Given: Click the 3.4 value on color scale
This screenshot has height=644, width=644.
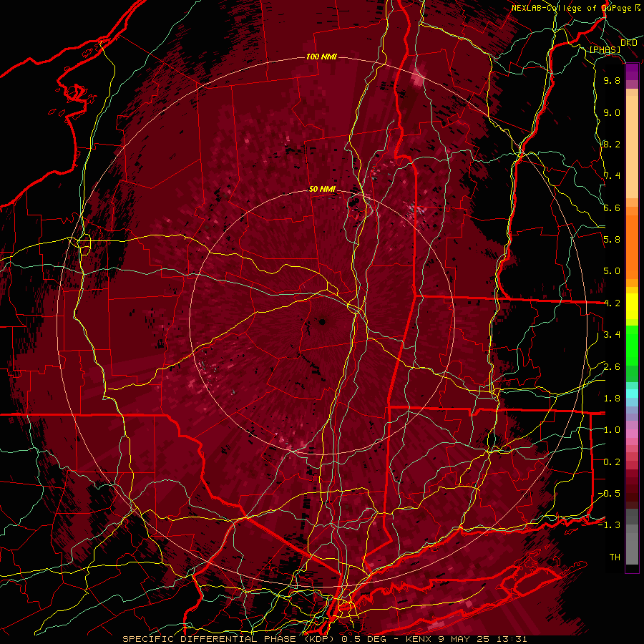Looking at the screenshot, I should 612,335.
